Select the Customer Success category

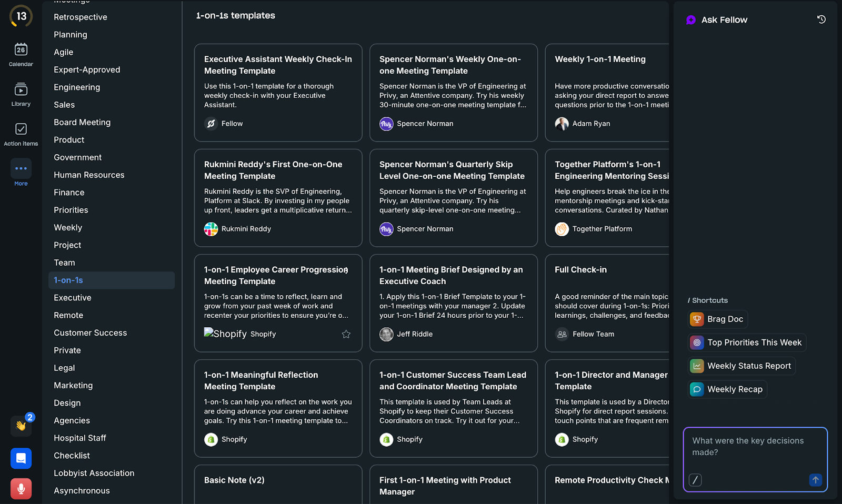pyautogui.click(x=90, y=332)
